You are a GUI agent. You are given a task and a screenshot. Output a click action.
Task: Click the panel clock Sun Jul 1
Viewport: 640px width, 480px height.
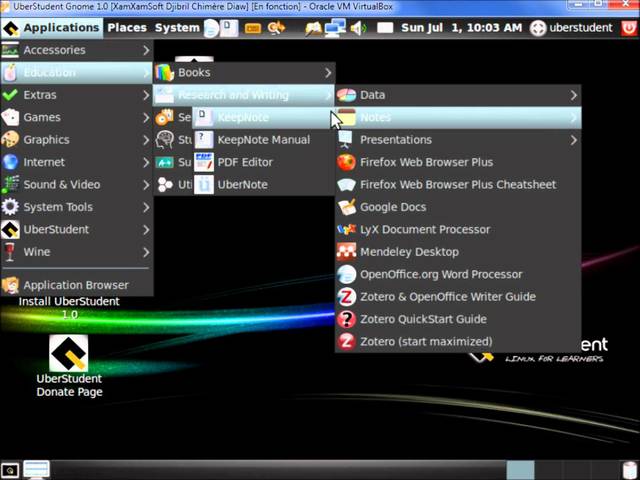461,28
